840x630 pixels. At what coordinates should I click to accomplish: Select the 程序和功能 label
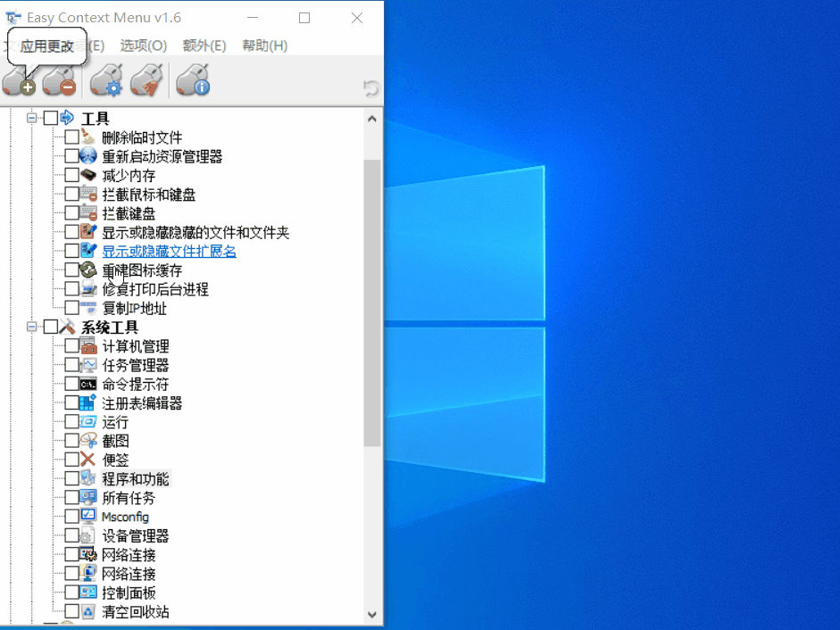tap(136, 479)
